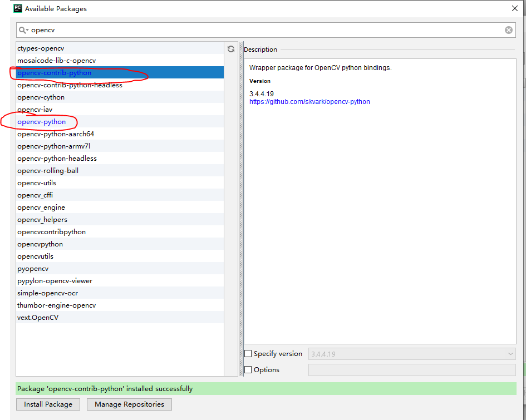Select opencv-python-aarch64 package

[x=120, y=134]
